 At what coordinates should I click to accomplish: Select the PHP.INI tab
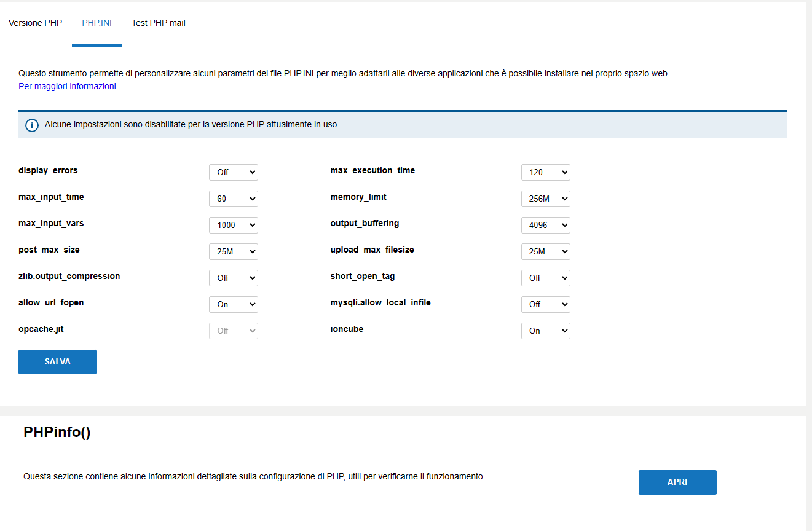pos(97,23)
